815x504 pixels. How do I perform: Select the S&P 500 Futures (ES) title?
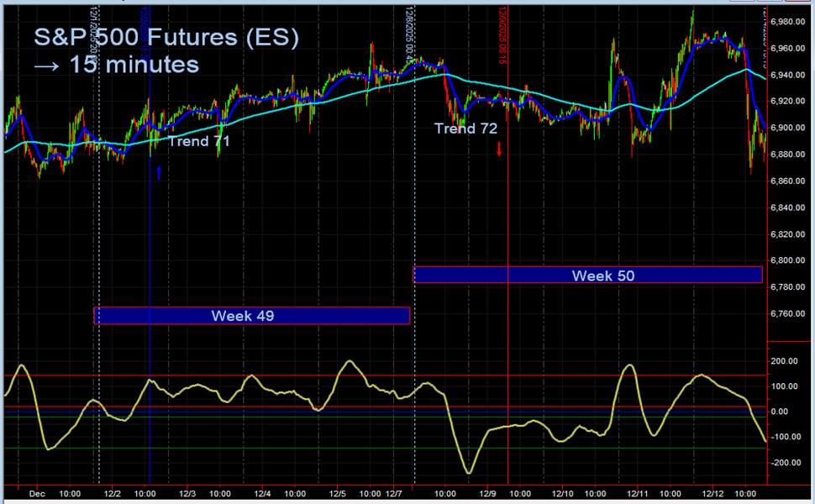tap(166, 39)
